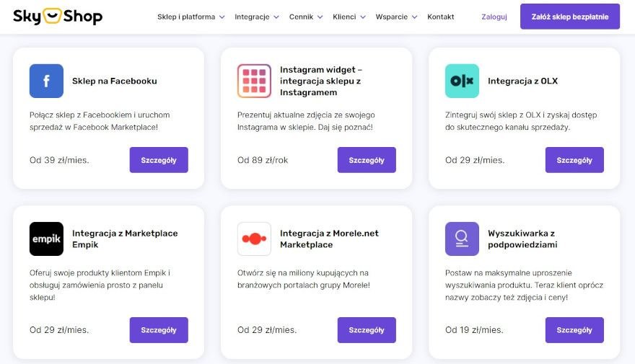Click the red Morele.net logo icon
This screenshot has height=364, width=635.
[x=254, y=239]
